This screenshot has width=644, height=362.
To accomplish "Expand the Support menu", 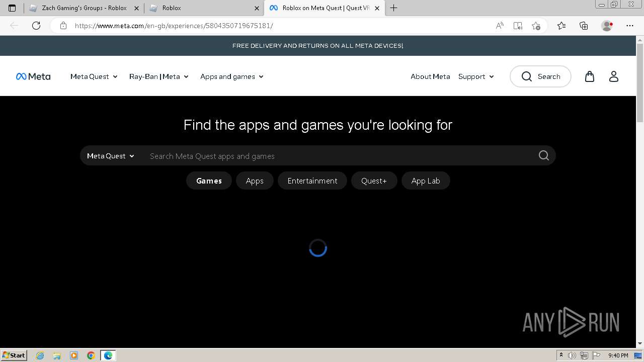I will 476,76.
